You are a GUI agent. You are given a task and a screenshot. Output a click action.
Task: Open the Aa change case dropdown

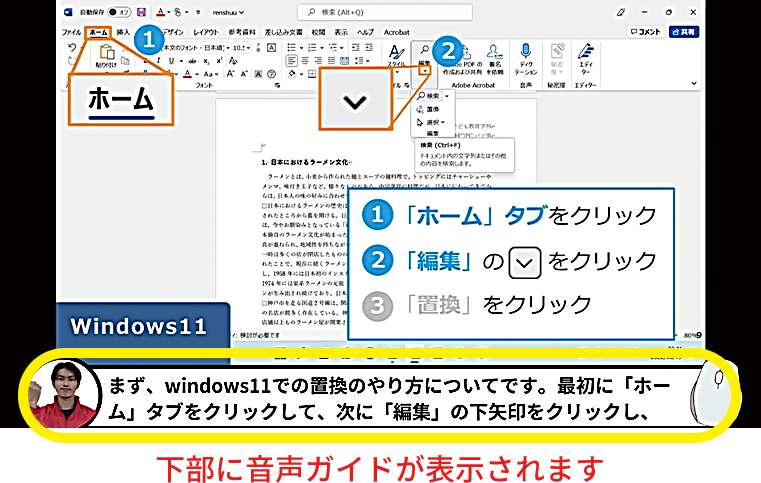click(x=209, y=74)
